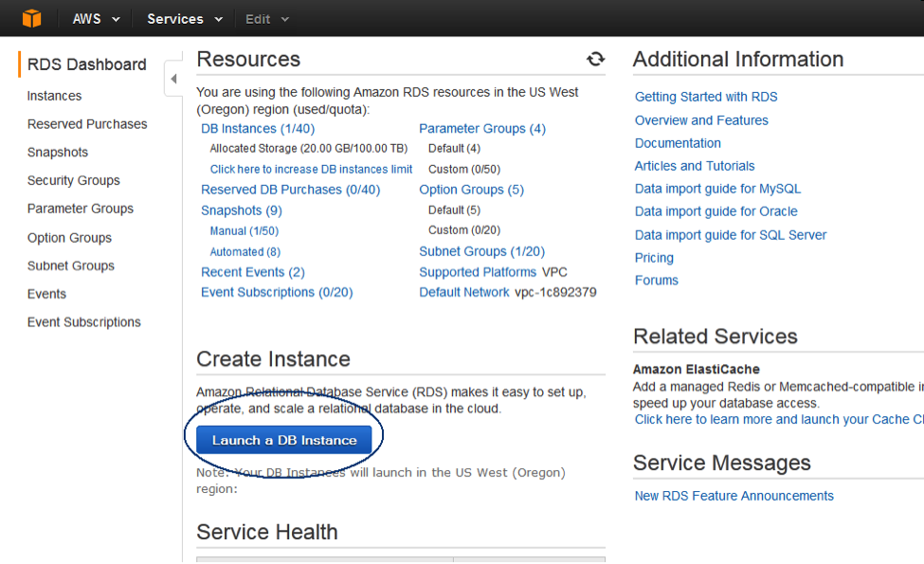Open Data import guide for Oracle
The height and width of the screenshot is (564, 924).
[x=716, y=211]
